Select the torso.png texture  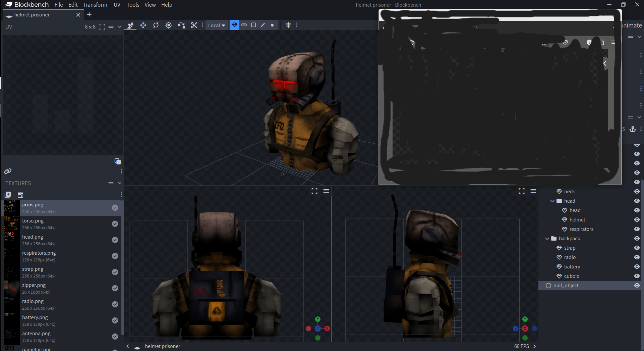tap(63, 224)
